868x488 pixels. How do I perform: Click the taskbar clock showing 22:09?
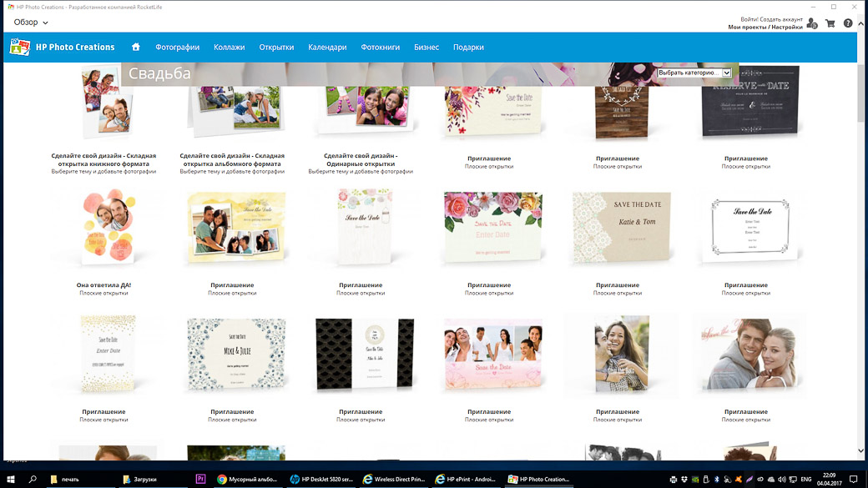point(829,479)
